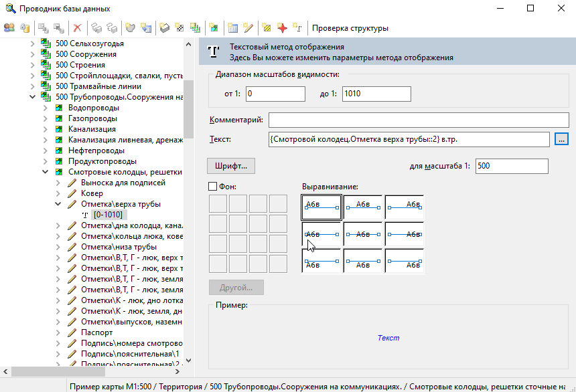Click the Проверка структуры menu item

coord(350,28)
